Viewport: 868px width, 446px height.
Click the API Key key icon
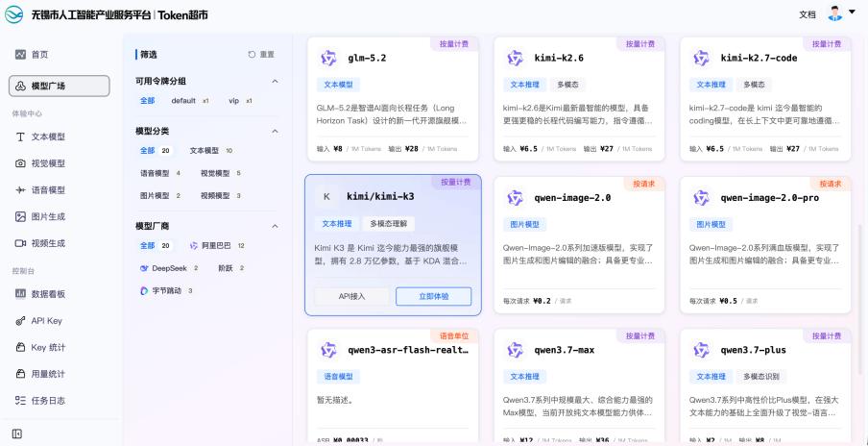pos(20,321)
